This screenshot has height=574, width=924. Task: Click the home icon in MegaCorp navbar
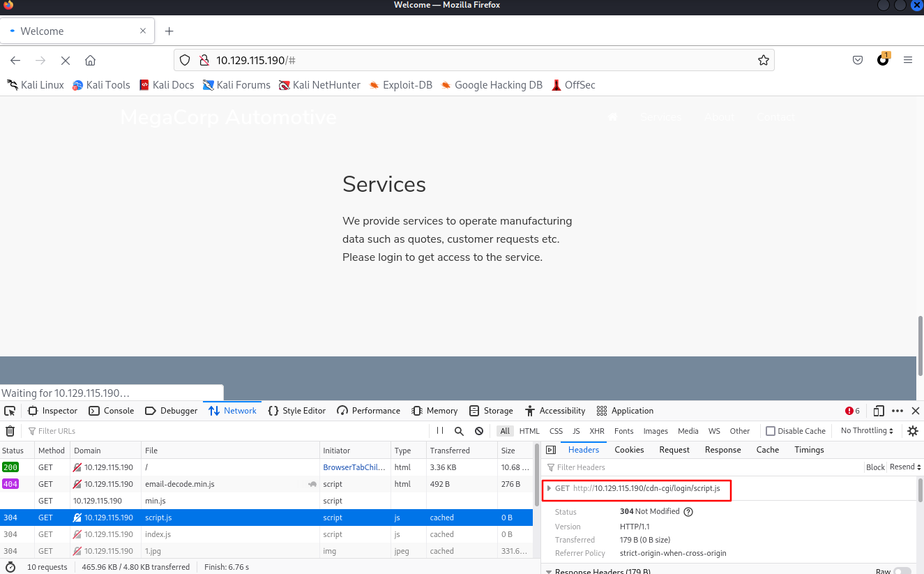coord(613,117)
